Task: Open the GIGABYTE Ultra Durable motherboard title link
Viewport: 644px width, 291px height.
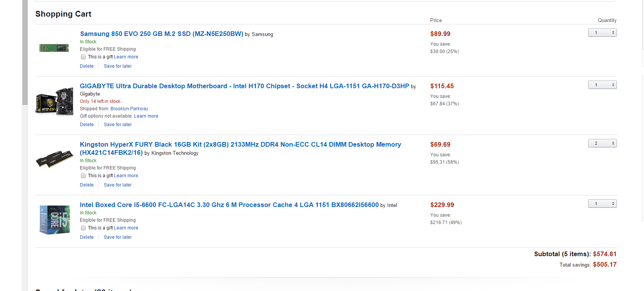Action: [x=244, y=86]
